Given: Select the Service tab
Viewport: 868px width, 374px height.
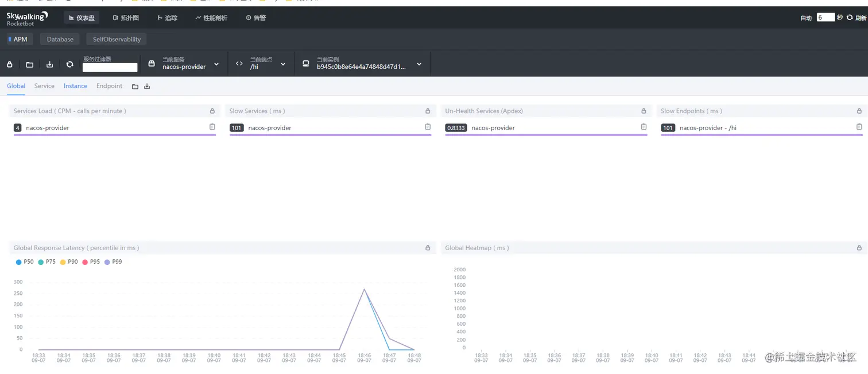Looking at the screenshot, I should 44,86.
